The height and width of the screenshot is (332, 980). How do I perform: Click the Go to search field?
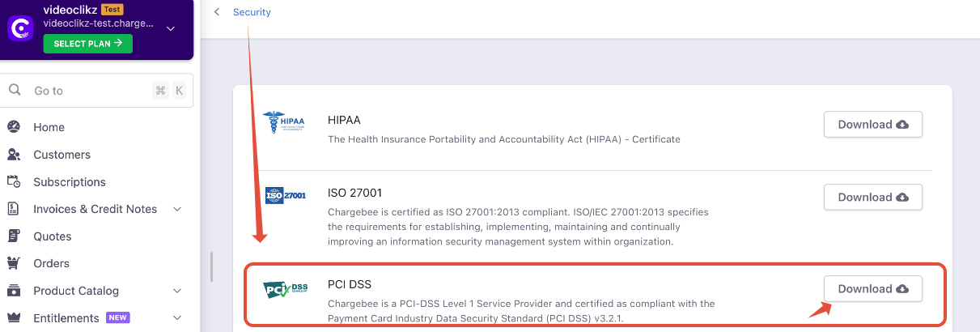tap(97, 91)
